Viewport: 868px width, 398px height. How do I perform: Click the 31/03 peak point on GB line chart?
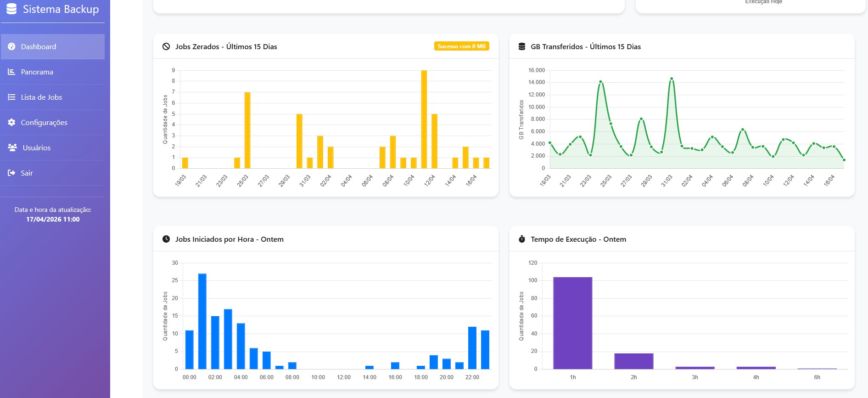coord(672,79)
